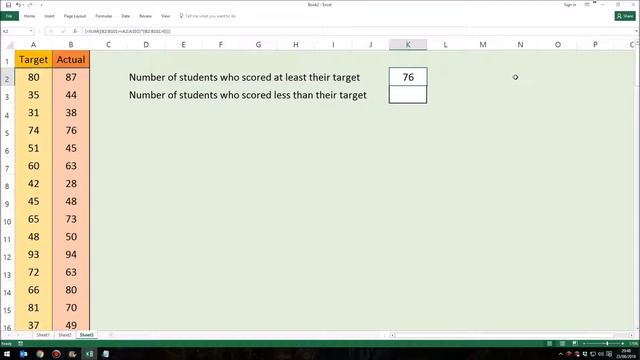This screenshot has width=640, height=360.
Task: Click the horizontal scrollbar right arrow
Action: pyautogui.click(x=631, y=335)
